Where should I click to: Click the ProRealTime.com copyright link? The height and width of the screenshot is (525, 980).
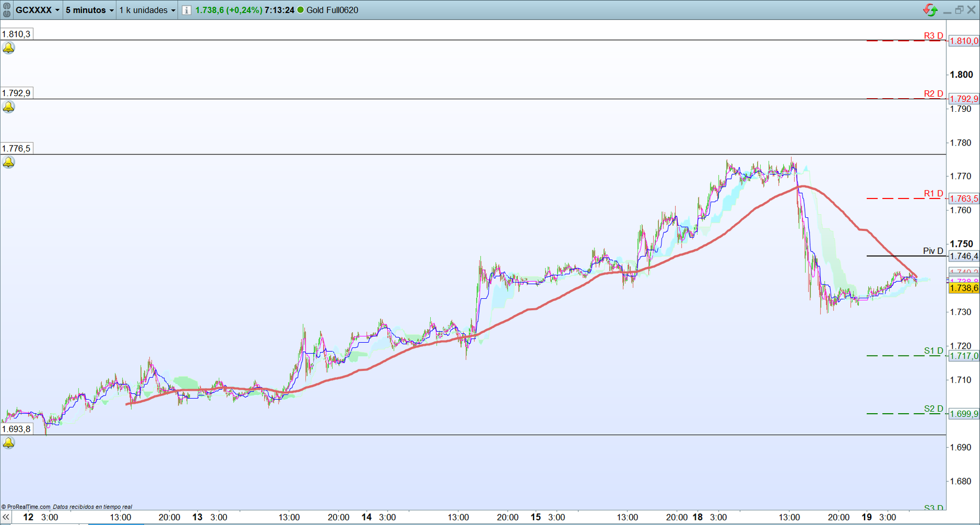pos(26,507)
